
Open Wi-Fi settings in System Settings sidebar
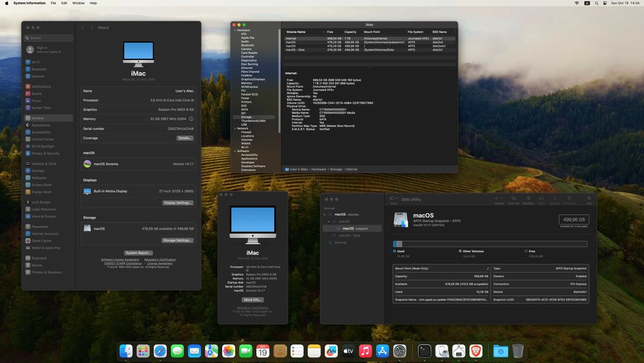click(x=35, y=62)
